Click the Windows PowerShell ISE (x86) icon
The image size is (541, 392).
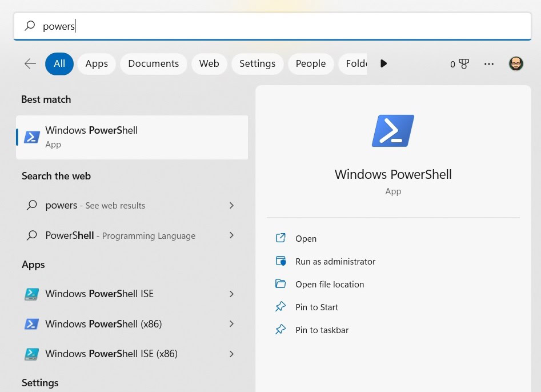(31, 354)
